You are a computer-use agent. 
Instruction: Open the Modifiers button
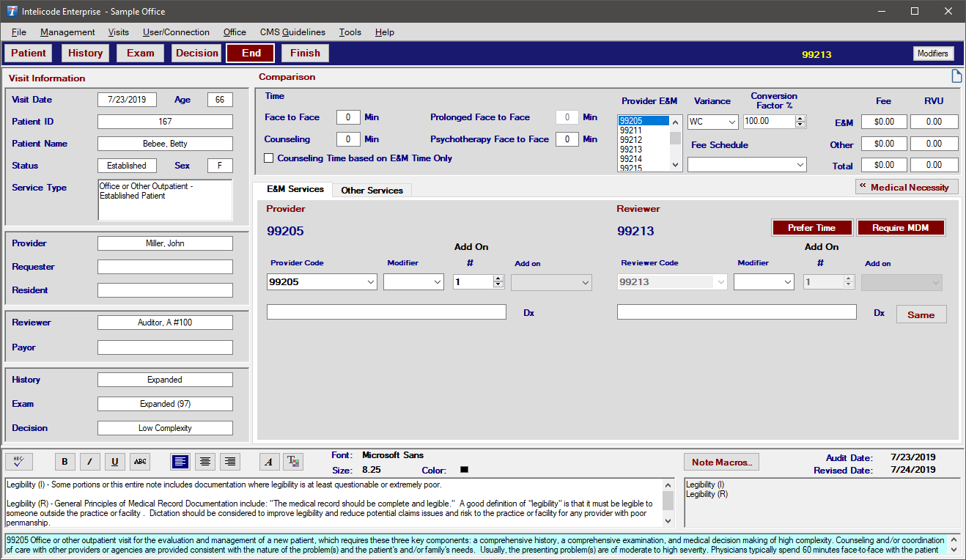(933, 54)
